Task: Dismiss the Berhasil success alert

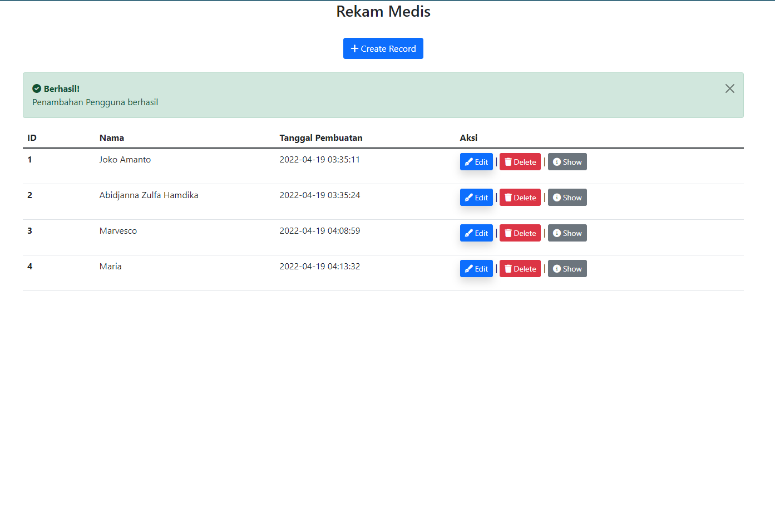Action: [729, 88]
